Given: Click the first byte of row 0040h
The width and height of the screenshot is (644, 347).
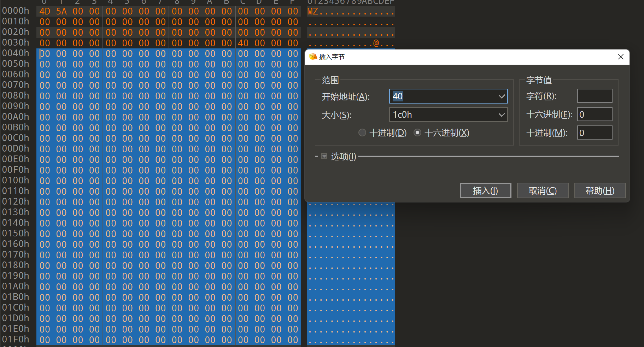Looking at the screenshot, I should click(x=45, y=54).
